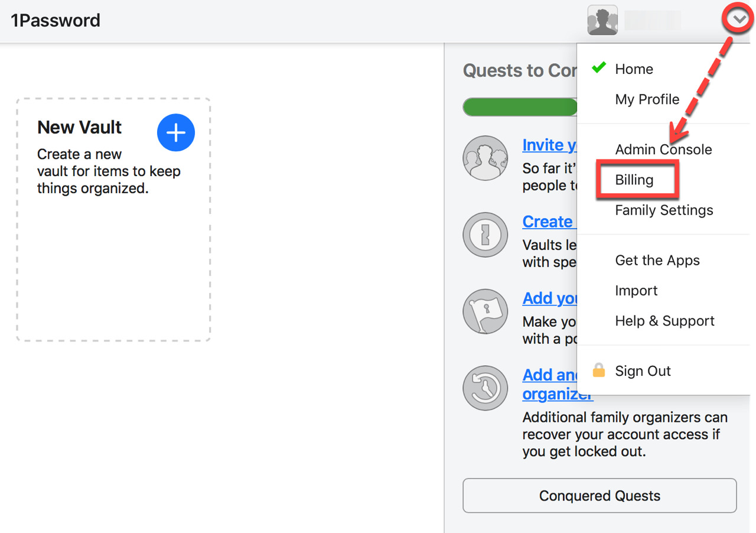Click the 'Add yo...' quest link
The image size is (756, 533).
click(549, 298)
